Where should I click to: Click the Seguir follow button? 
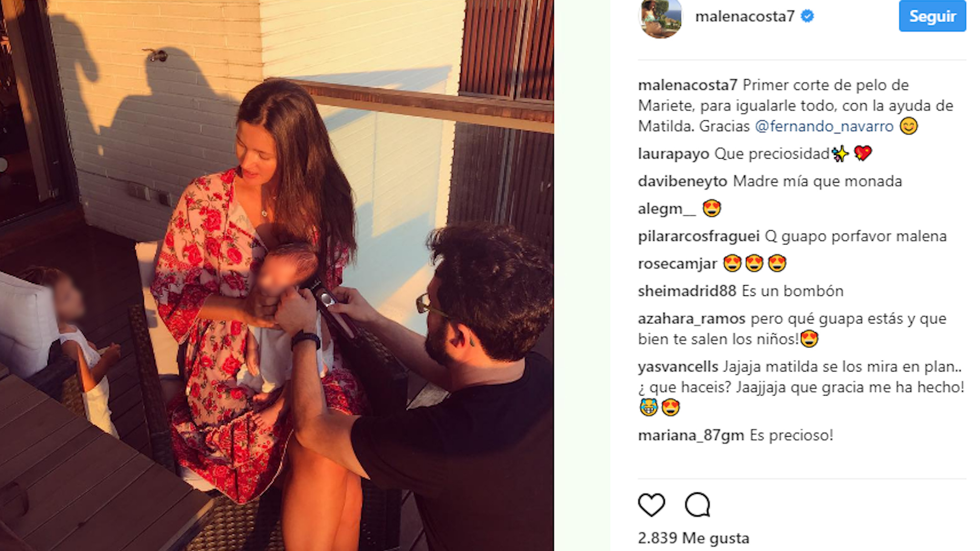point(932,16)
